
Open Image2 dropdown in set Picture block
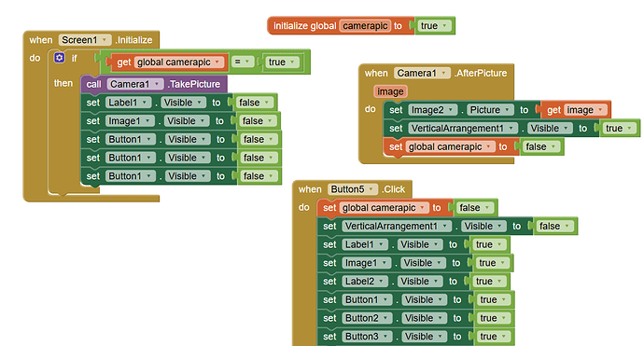[x=432, y=110]
